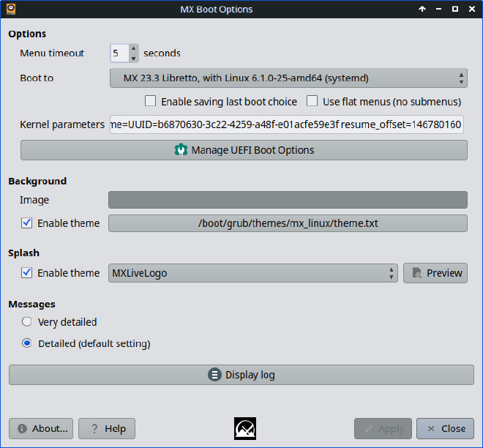
Task: Open the MXLiveLogo splash theme dropdown
Action: tap(253, 273)
